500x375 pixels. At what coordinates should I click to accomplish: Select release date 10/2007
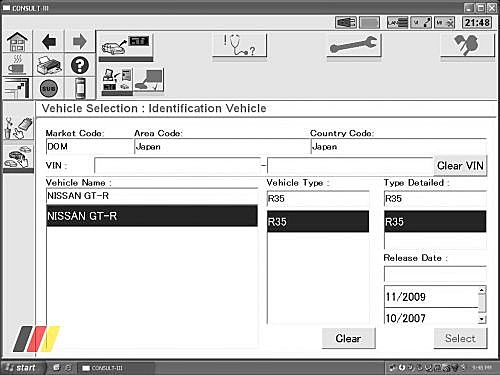tap(431, 317)
